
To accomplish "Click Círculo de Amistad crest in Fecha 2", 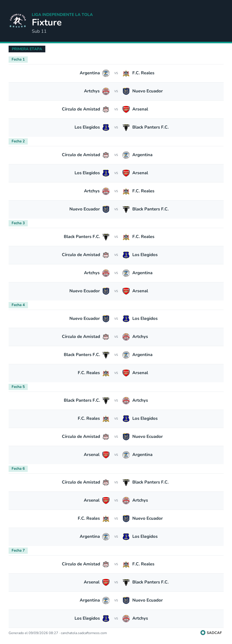I will point(106,155).
